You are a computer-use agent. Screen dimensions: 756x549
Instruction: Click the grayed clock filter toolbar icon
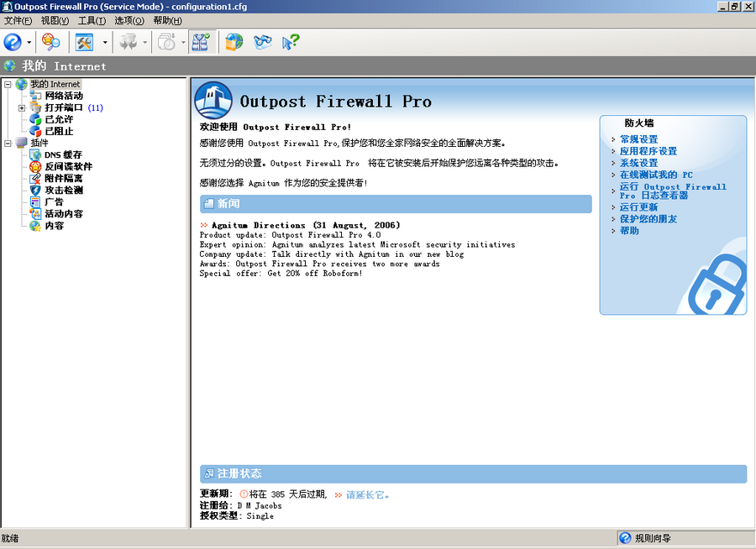(x=167, y=43)
